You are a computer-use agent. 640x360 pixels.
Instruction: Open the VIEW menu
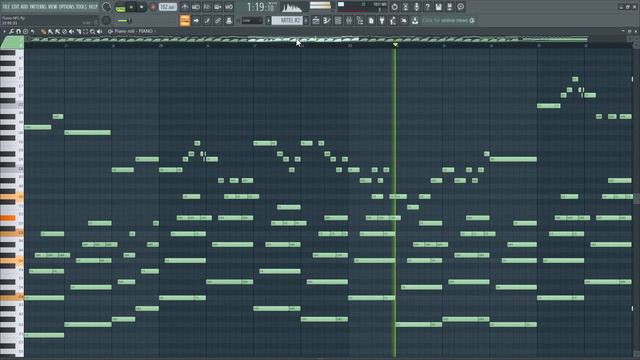coord(53,7)
